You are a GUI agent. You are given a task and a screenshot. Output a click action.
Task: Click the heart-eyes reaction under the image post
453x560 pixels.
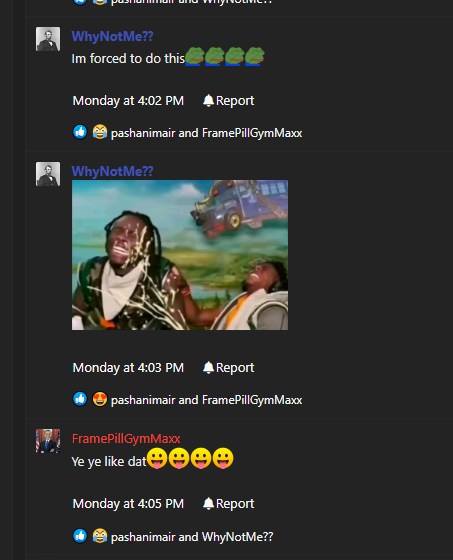pos(100,399)
